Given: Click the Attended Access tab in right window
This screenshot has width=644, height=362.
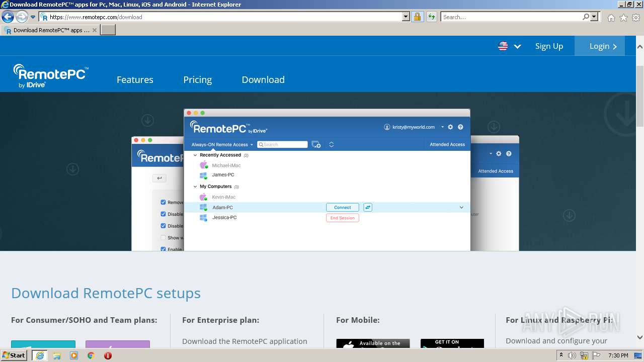Looking at the screenshot, I should pos(496,171).
